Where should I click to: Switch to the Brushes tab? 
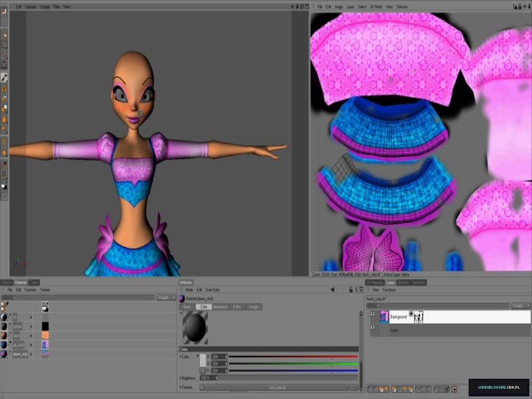click(x=403, y=282)
